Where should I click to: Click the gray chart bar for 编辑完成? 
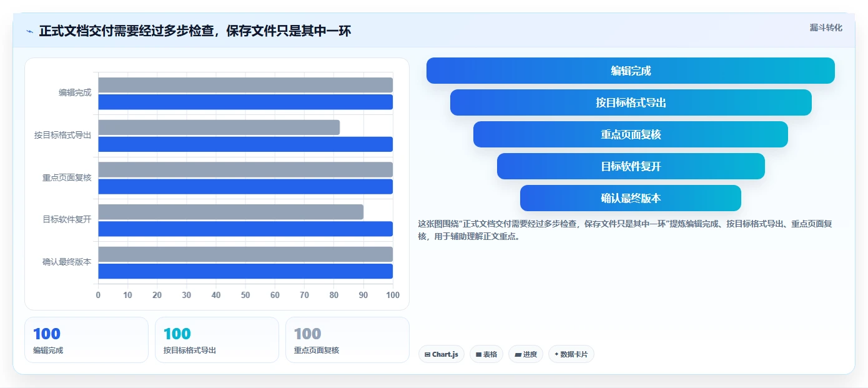(x=245, y=85)
